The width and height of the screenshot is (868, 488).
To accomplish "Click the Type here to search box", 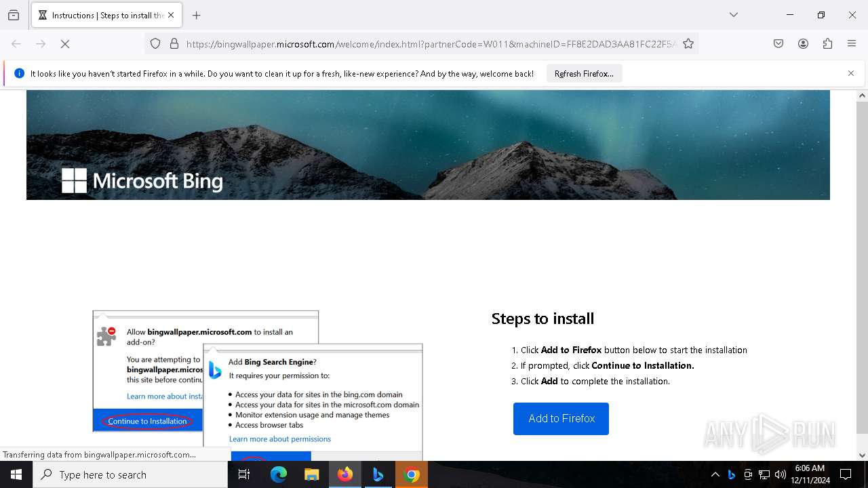I will 130,474.
